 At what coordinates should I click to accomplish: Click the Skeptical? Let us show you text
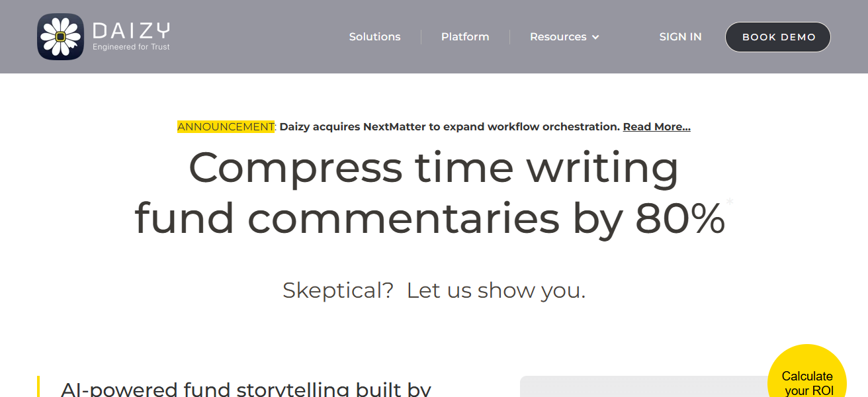[433, 290]
